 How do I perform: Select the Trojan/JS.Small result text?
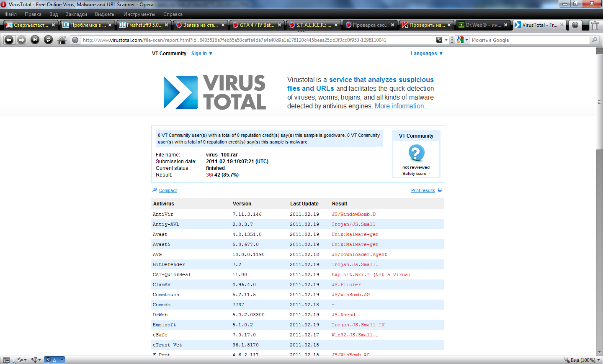click(x=353, y=224)
